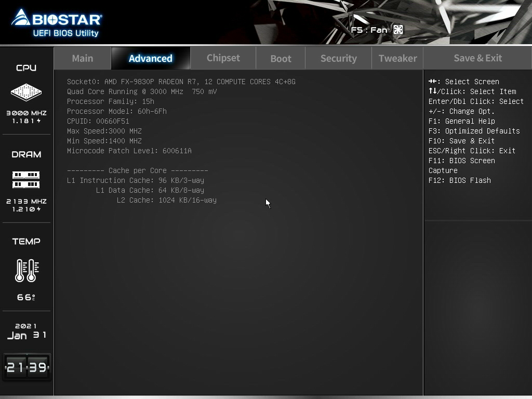Open the Tweaker tab
Viewport: 532px width, 399px height.
coord(397,58)
